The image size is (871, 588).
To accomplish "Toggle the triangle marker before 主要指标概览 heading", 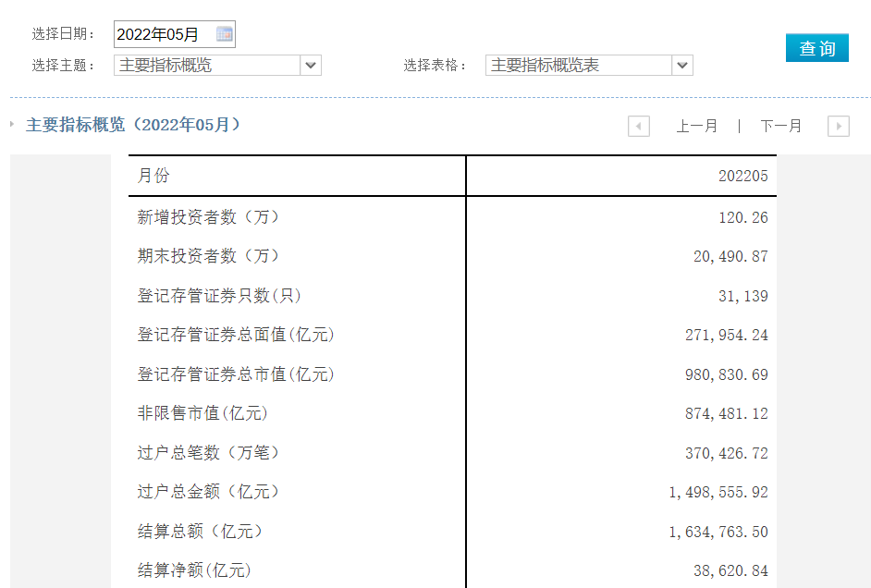I will 12,124.
